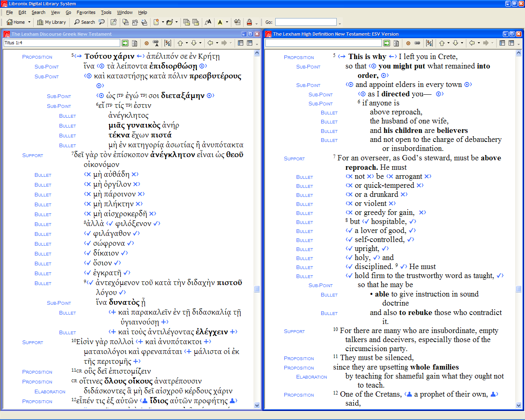Expand the Home button dropdown arrow

(x=29, y=22)
